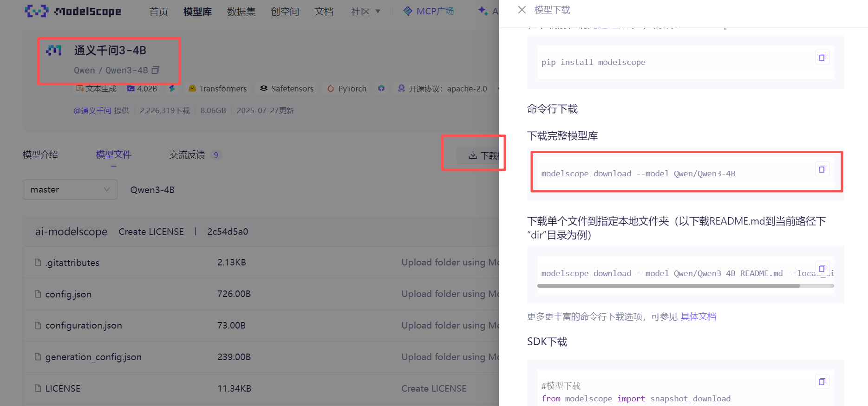Switch to the 模型文件 tab
The width and height of the screenshot is (868, 406).
114,155
